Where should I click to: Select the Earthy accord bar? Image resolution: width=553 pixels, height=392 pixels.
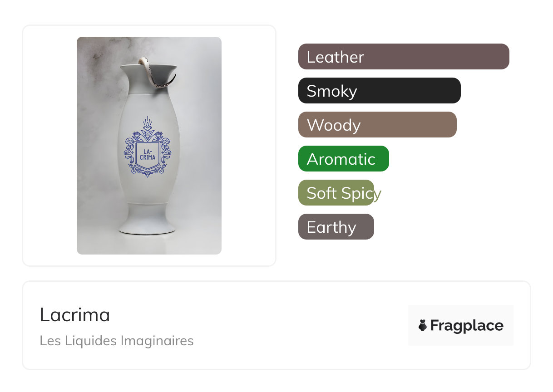[336, 227]
